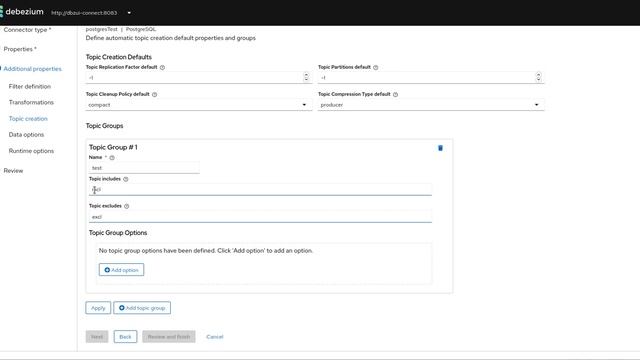
Task: Open help icon for Topic includes
Action: 126,179
